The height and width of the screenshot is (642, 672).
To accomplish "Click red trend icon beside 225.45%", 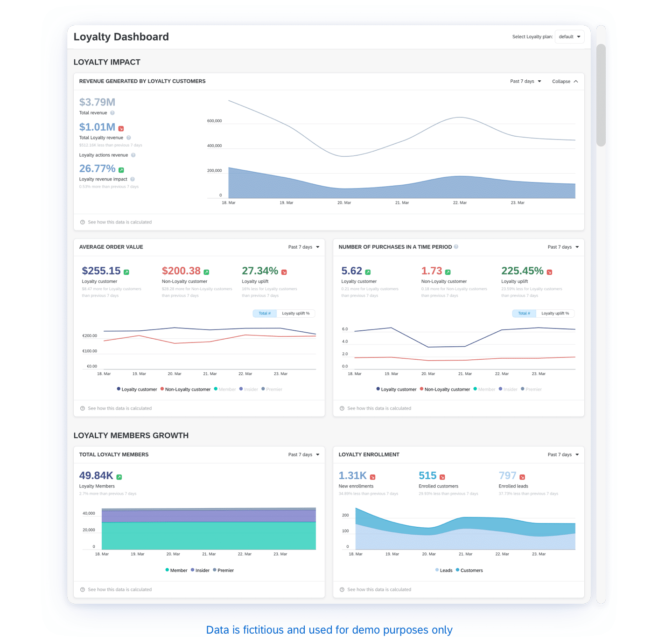I will 550,272.
